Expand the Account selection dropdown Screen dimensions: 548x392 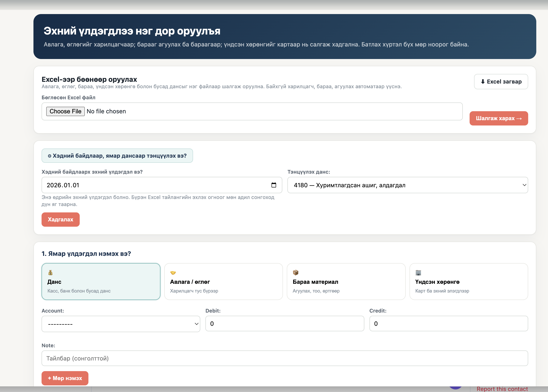pos(121,324)
